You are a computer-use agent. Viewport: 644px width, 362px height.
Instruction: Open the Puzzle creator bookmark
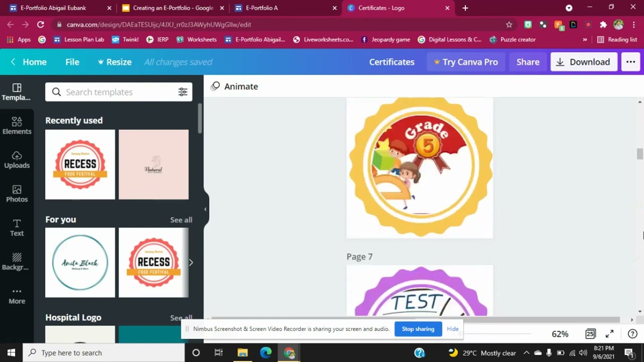(x=512, y=39)
